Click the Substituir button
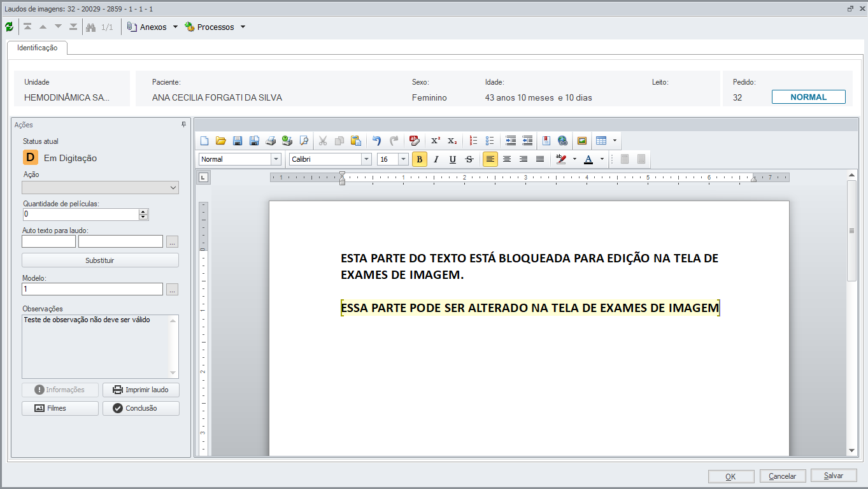This screenshot has width=868, height=489. 100,260
